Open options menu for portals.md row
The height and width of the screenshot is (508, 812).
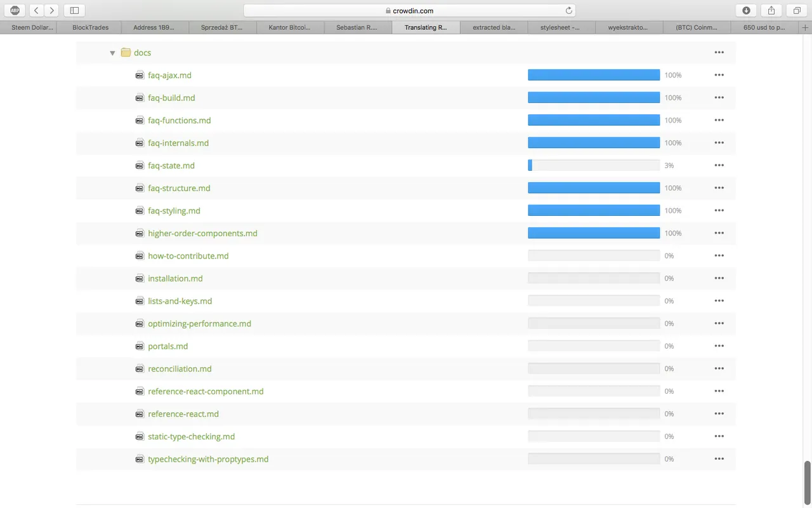click(719, 346)
